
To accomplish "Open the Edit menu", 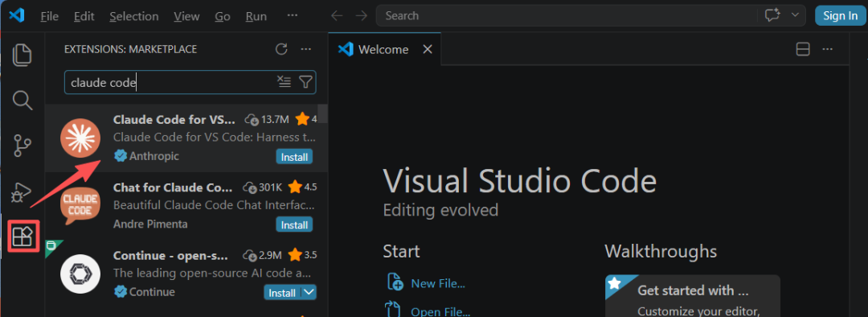I will point(84,16).
